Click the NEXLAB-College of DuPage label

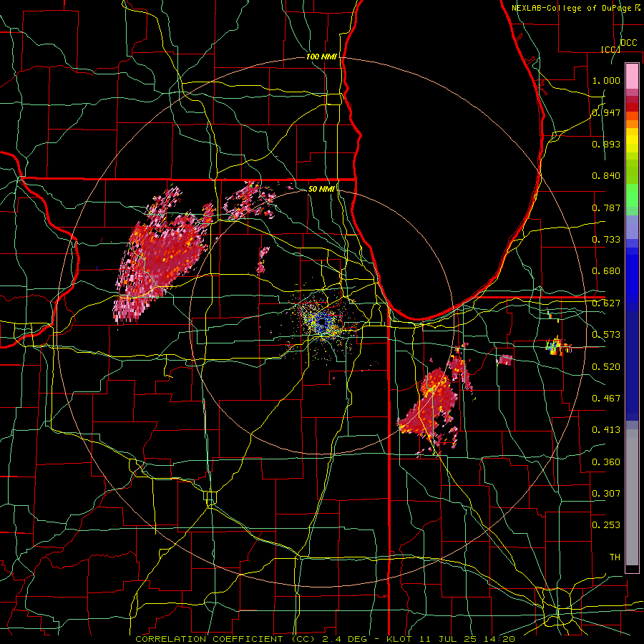tap(571, 8)
